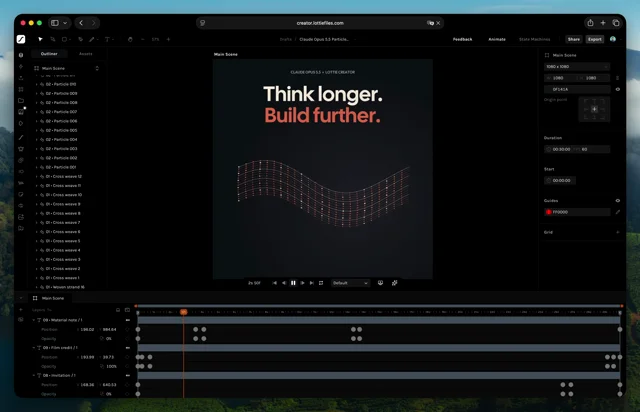Screen dimensions: 640x412
Task: Step back one frame
Action: (x=284, y=283)
